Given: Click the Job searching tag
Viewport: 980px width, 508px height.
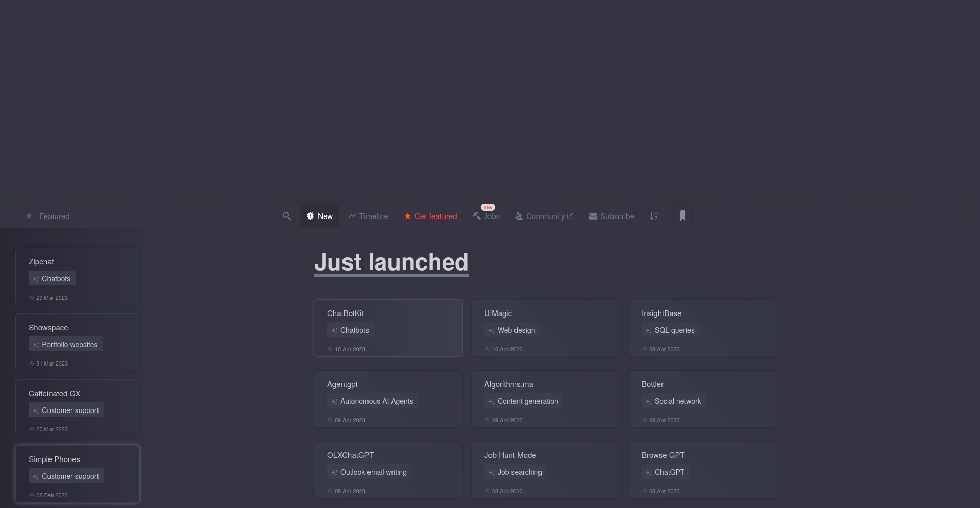Looking at the screenshot, I should pos(516,472).
